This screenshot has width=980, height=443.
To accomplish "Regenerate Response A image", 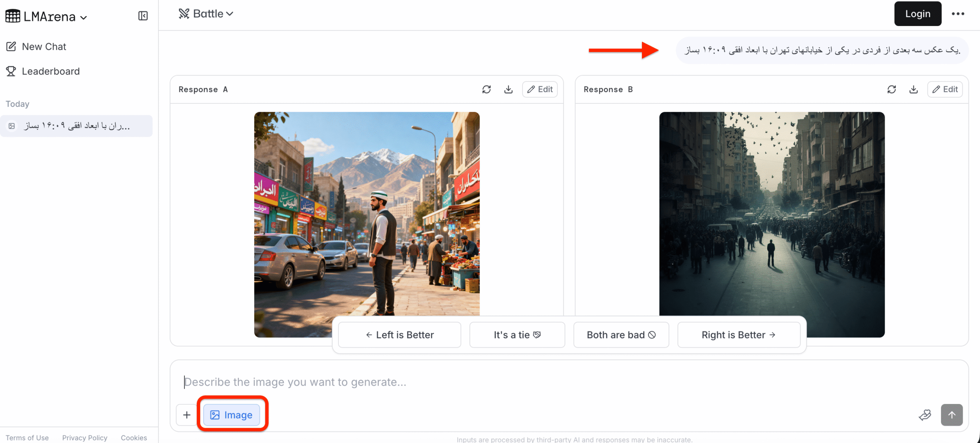I will 486,89.
